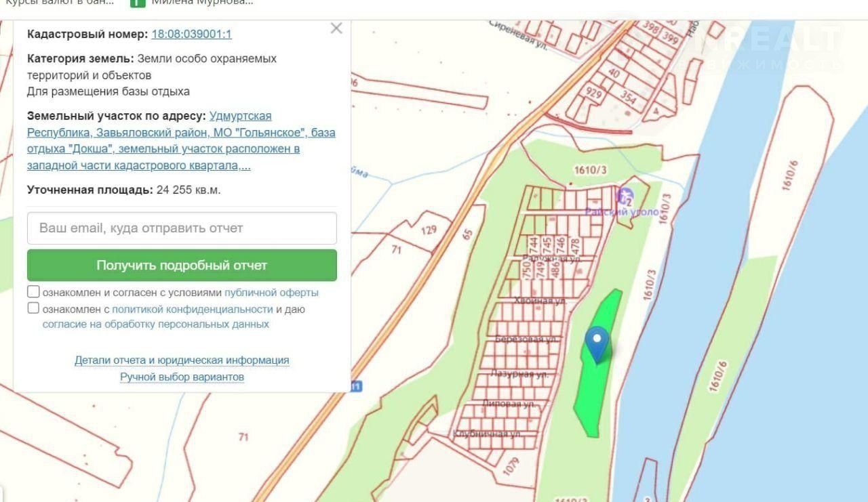
Task: Click the Райский уголок place marker icon
Action: 625,198
